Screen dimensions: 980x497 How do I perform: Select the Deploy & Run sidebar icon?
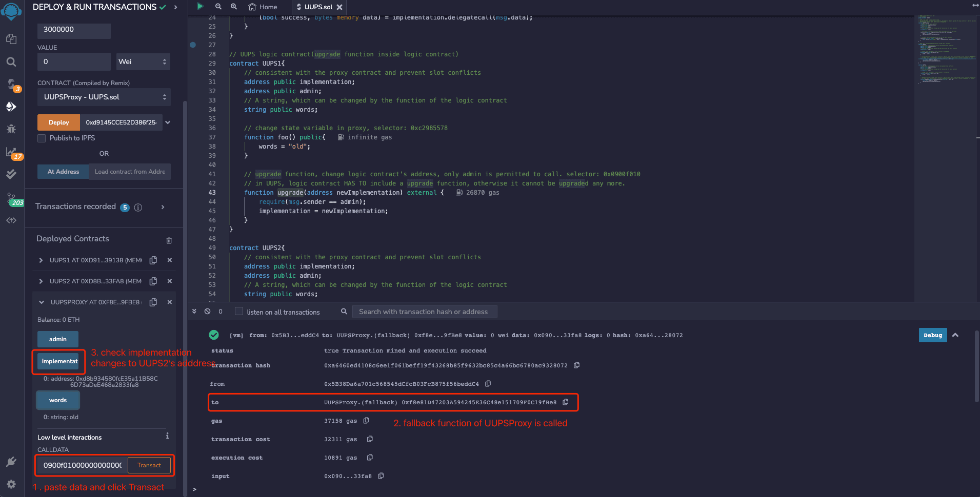click(x=11, y=107)
